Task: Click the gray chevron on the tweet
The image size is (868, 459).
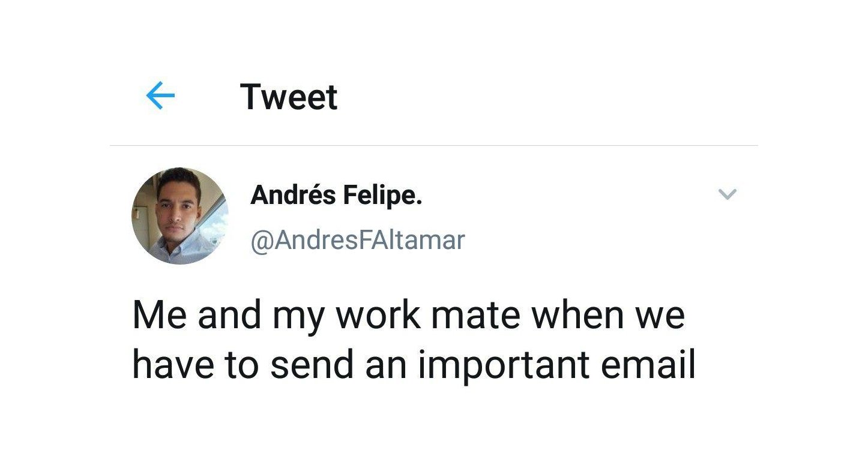Action: click(x=727, y=194)
